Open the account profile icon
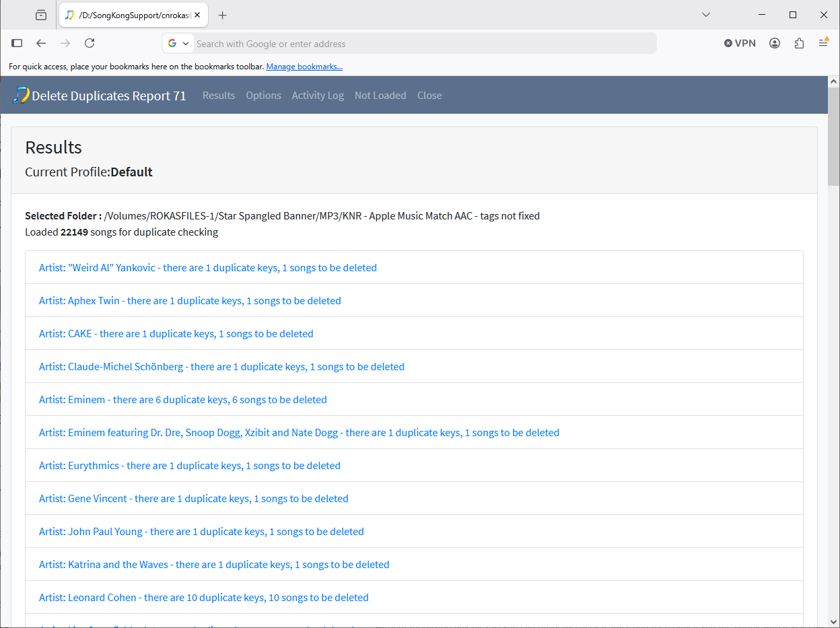 point(775,43)
